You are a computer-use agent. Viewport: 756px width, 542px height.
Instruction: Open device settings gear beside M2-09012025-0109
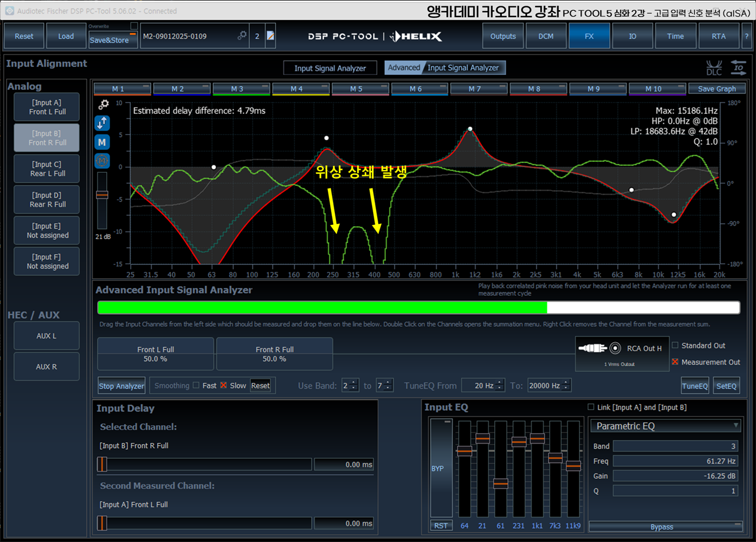pos(242,35)
